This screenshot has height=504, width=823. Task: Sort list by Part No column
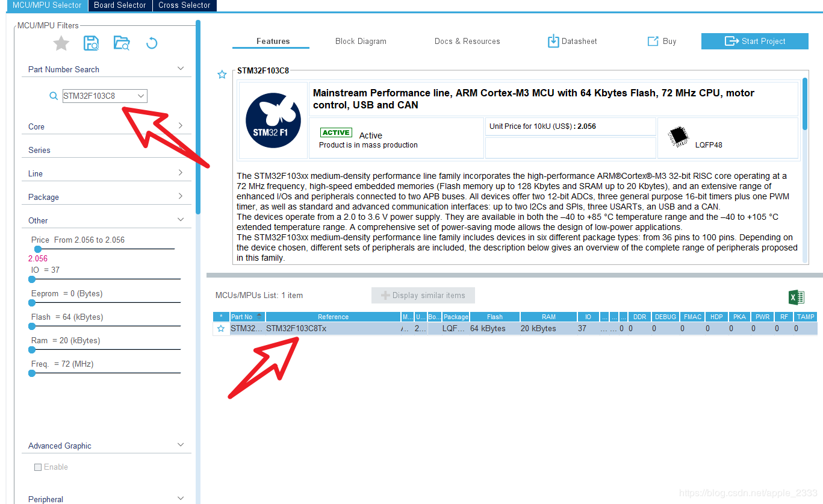coord(247,317)
